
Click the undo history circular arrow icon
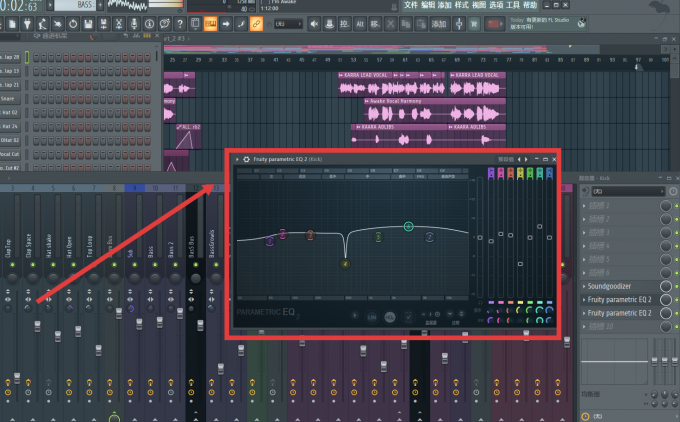(73, 24)
